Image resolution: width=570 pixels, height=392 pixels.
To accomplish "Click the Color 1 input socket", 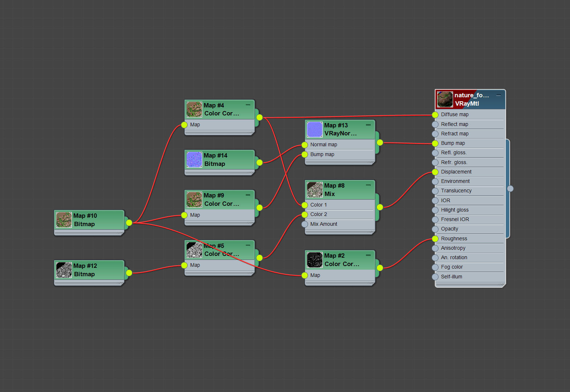I will click(x=305, y=205).
